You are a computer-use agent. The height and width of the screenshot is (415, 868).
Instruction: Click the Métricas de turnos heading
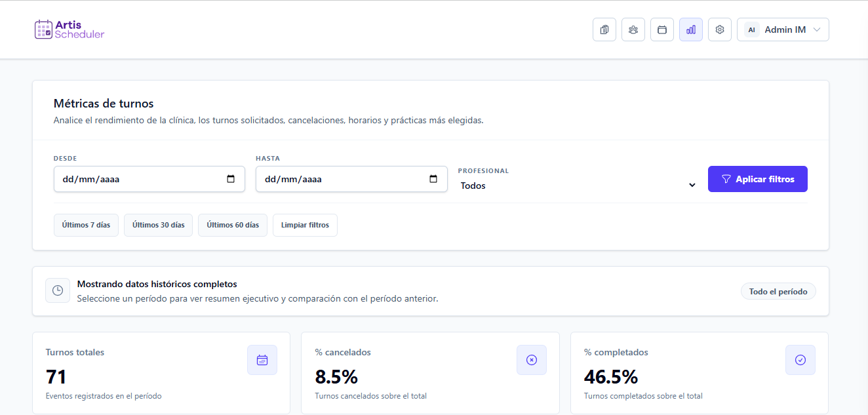pos(104,104)
